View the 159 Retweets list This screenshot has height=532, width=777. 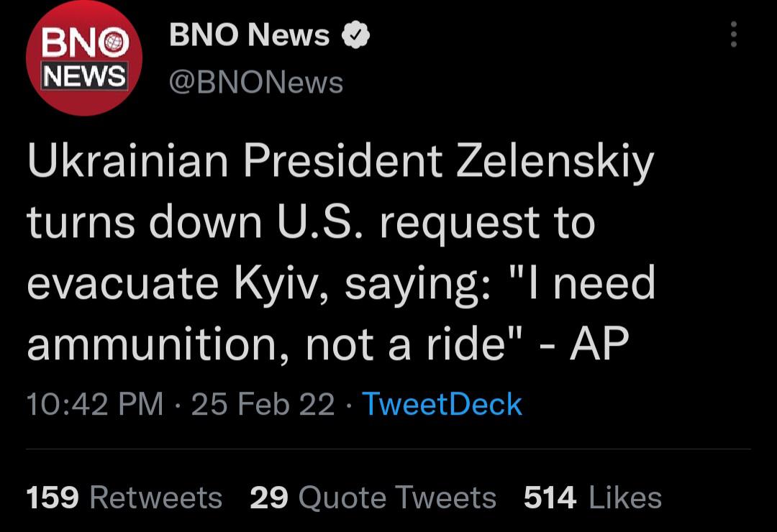[124, 497]
